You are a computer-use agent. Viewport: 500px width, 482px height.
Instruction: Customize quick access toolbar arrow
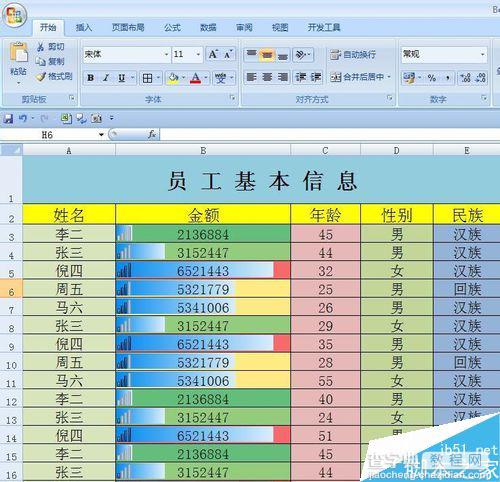pyautogui.click(x=112, y=118)
